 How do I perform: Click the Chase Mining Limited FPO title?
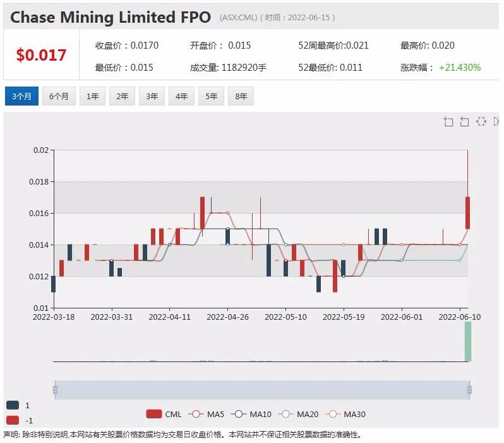click(111, 17)
